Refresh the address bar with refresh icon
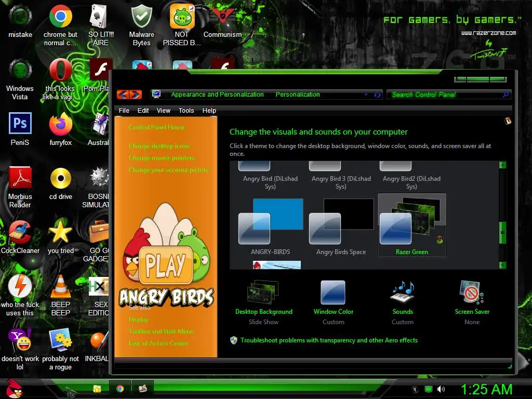532x399 pixels. tap(377, 95)
